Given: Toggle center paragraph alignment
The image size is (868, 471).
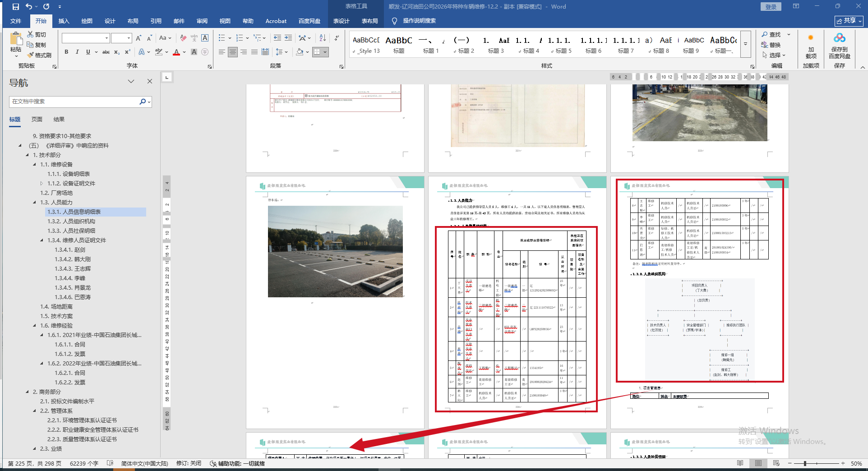Looking at the screenshot, I should pyautogui.click(x=232, y=52).
